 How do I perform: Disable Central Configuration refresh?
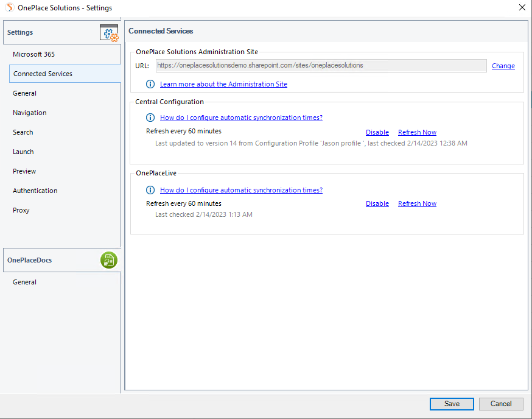pos(377,132)
